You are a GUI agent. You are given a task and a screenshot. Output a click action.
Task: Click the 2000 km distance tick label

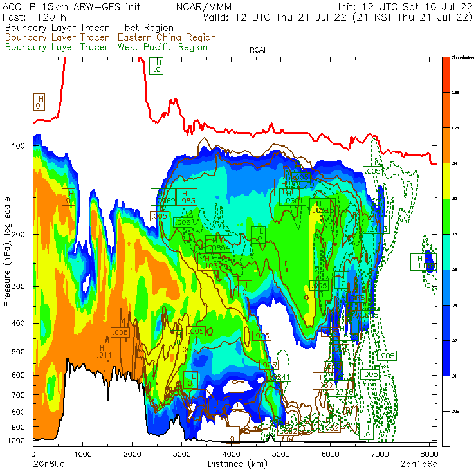pyautogui.click(x=132, y=454)
